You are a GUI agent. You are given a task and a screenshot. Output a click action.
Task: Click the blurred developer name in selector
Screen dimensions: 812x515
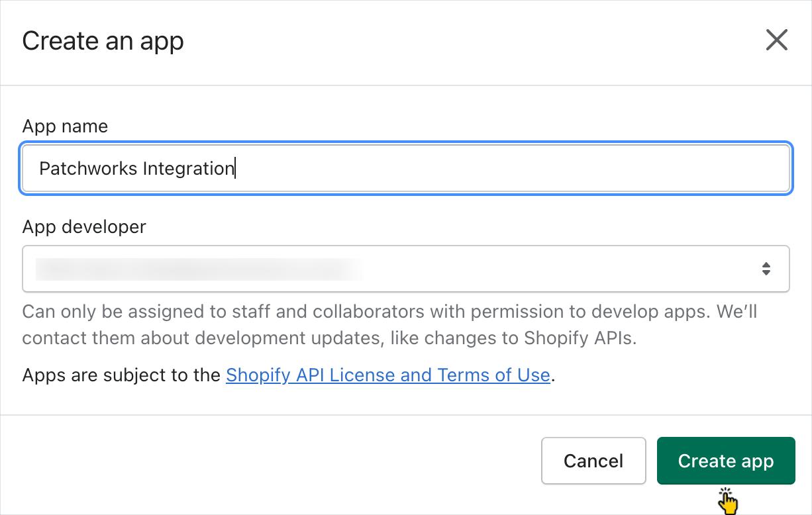point(199,269)
